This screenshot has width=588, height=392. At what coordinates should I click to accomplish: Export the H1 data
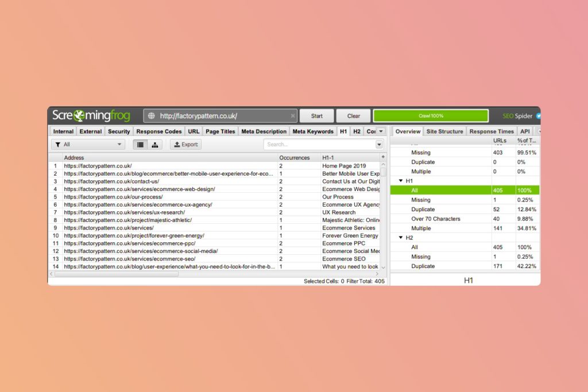[x=185, y=145]
